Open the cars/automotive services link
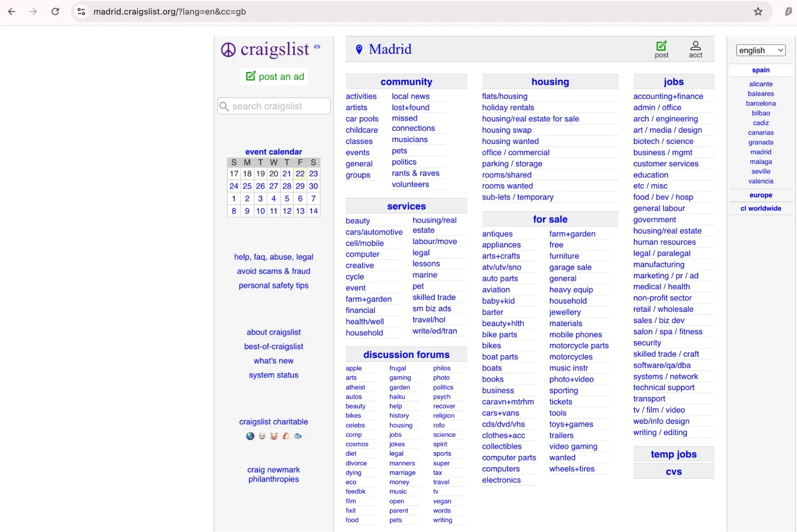This screenshot has height=532, width=797. click(x=374, y=232)
